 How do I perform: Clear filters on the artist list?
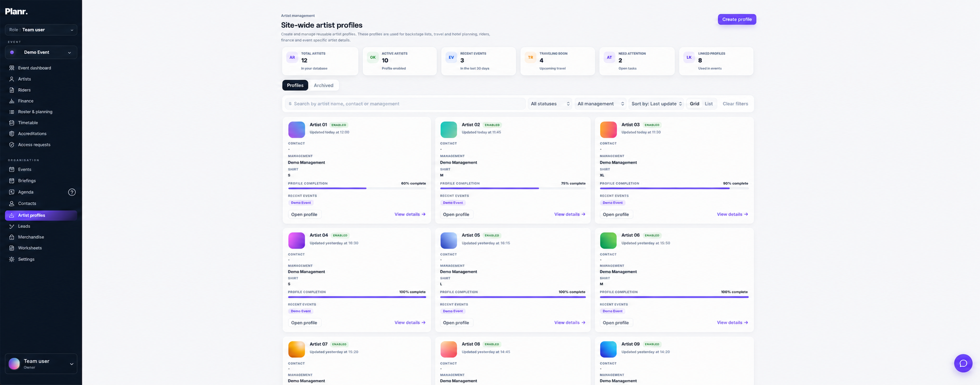coord(735,104)
